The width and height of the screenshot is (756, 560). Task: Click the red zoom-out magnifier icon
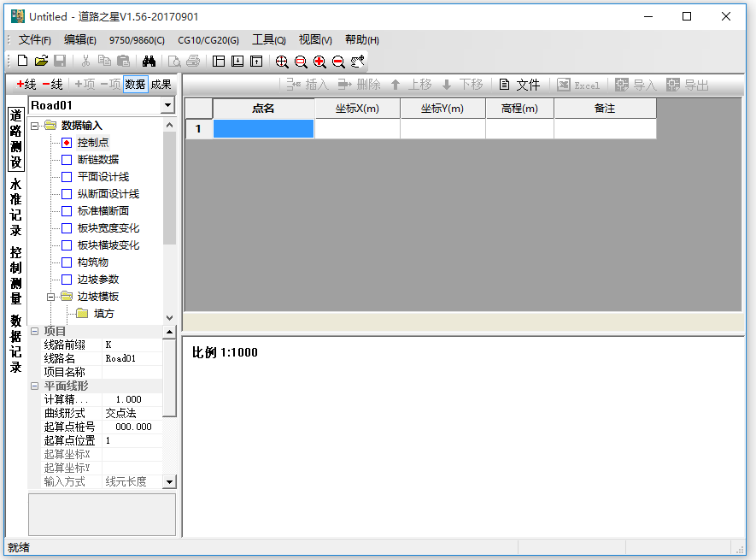338,62
